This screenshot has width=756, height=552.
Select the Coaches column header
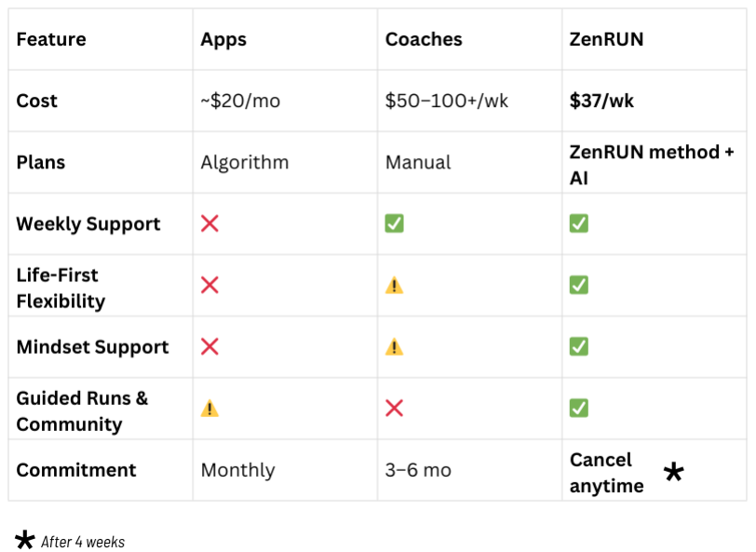[x=424, y=39]
